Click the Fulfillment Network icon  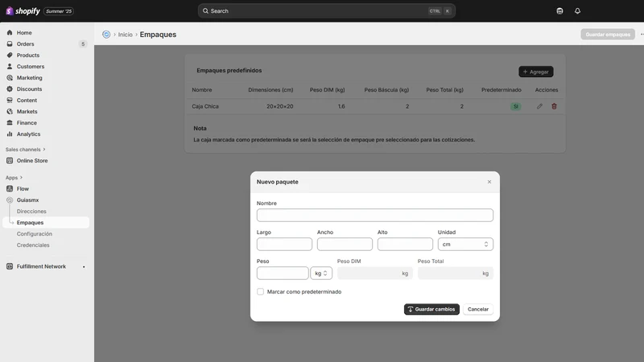click(10, 266)
